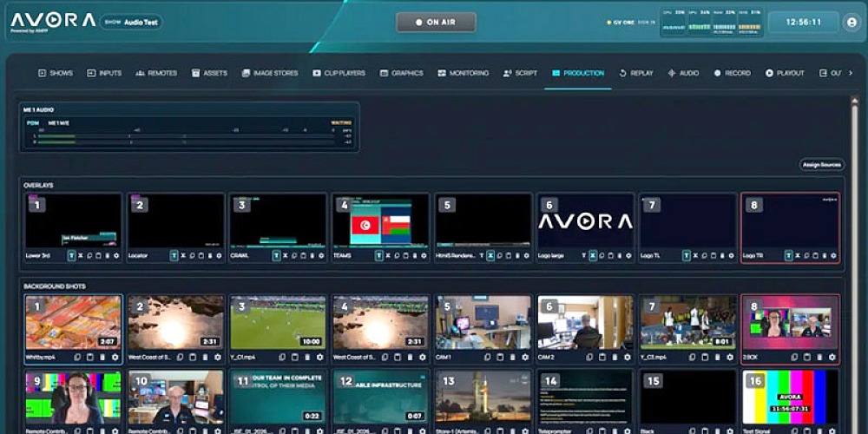Open settings gear for Whitby.mp4 shot
This screenshot has width=868, height=434.
(x=115, y=357)
